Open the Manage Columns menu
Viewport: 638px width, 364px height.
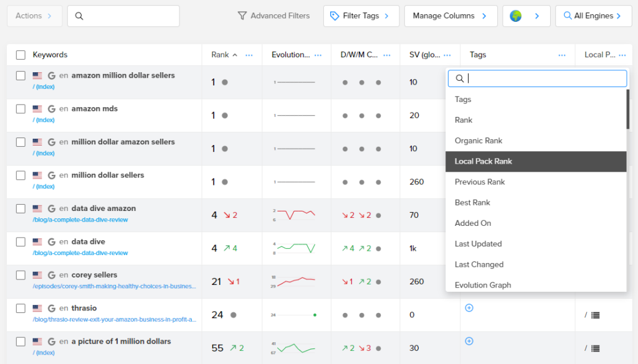point(451,16)
